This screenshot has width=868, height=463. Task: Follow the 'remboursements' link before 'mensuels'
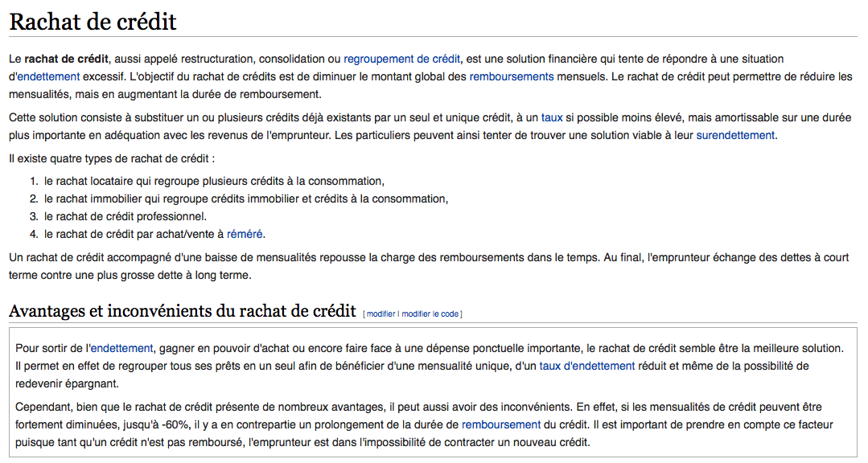click(512, 76)
